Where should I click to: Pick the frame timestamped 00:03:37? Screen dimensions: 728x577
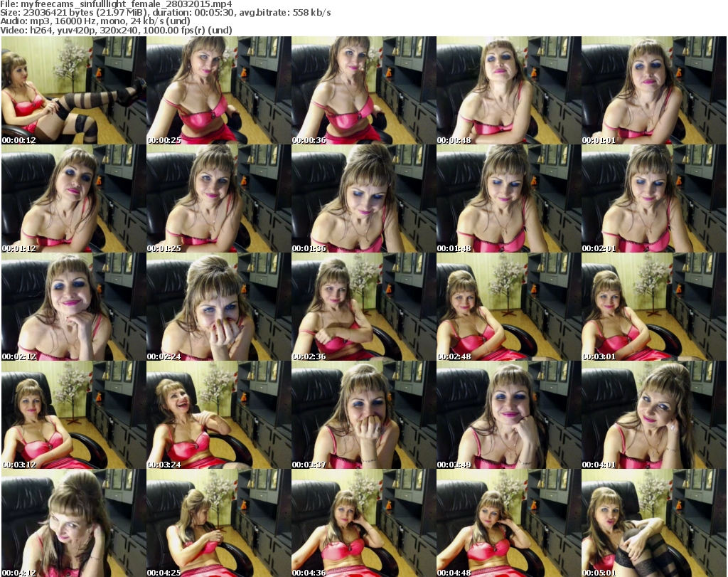click(363, 415)
